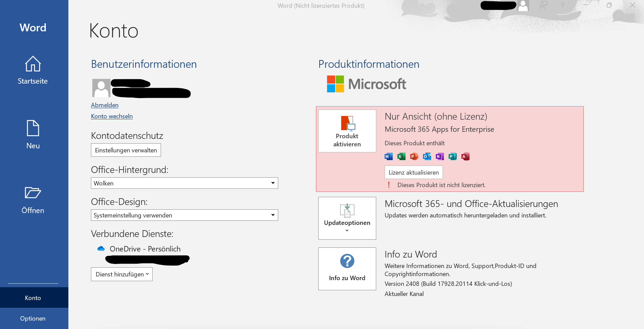This screenshot has height=329, width=644.
Task: Click the help question mark in title bar
Action: (x=562, y=5)
